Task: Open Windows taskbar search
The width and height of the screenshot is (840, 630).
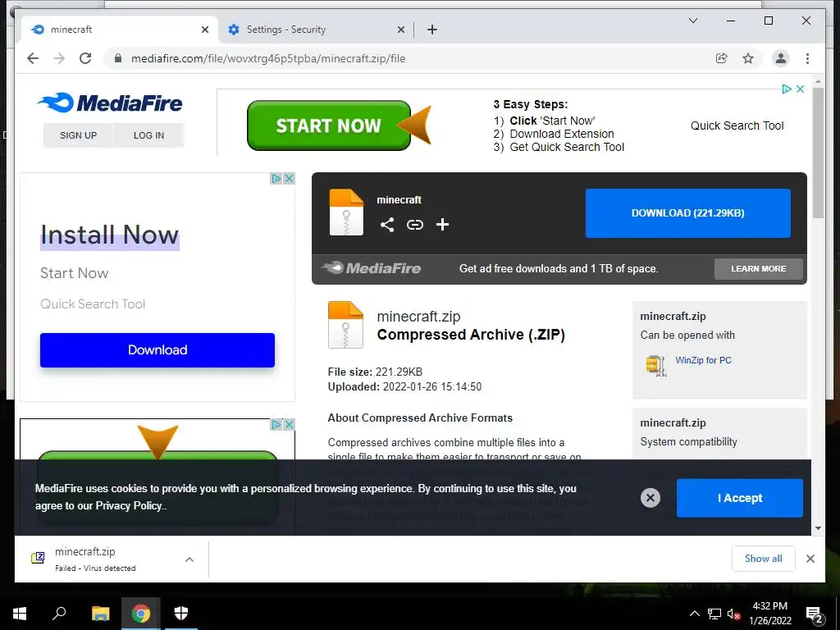Action: pyautogui.click(x=59, y=614)
